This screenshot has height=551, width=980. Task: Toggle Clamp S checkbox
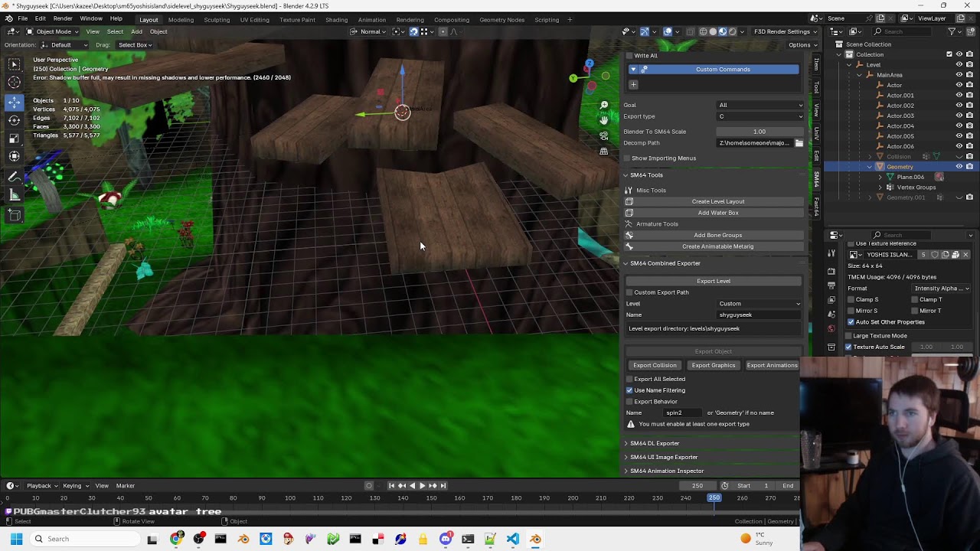(851, 300)
